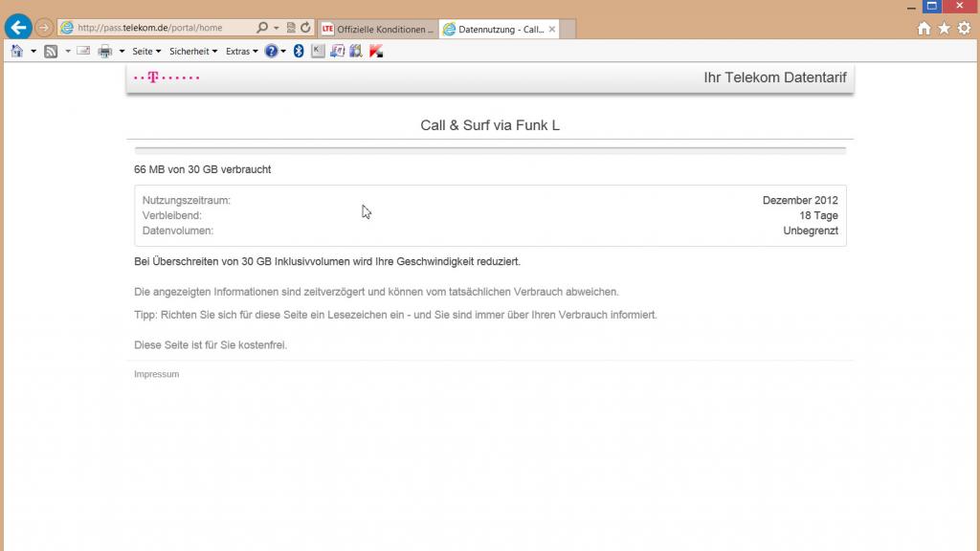Screen dimensions: 980x551
Task: Switch to the Offizielle Konditionen tab
Action: pyautogui.click(x=377, y=29)
